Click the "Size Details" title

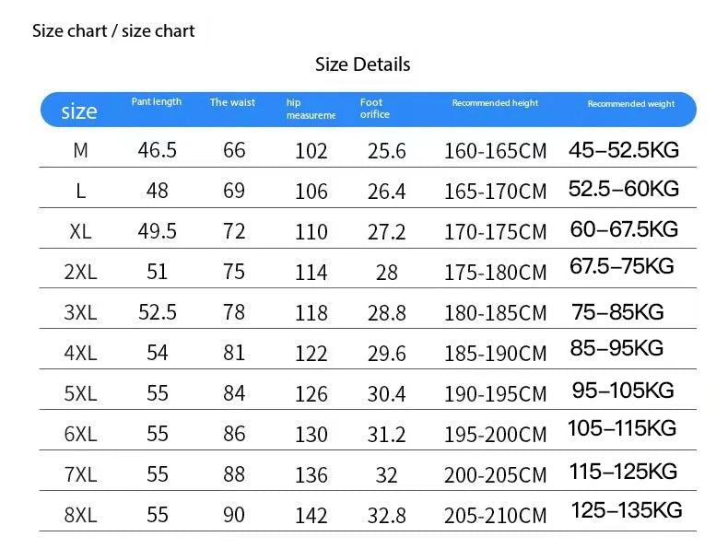click(362, 64)
